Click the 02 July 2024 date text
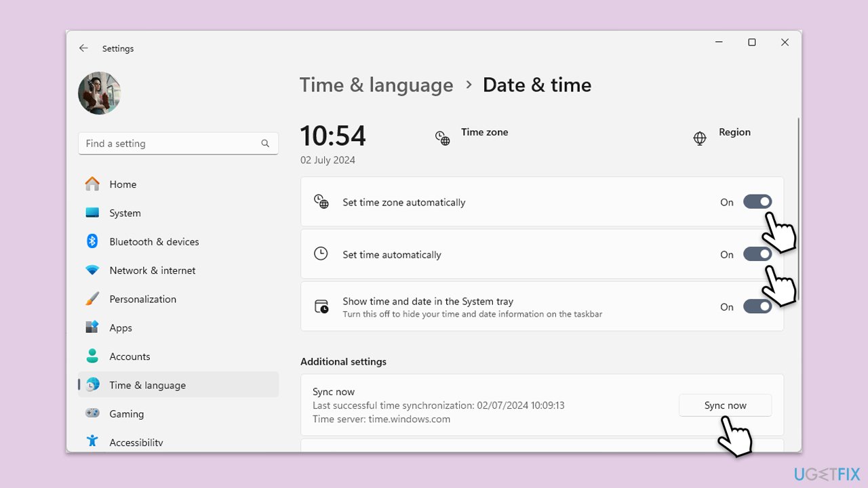Image resolution: width=868 pixels, height=488 pixels. (328, 160)
